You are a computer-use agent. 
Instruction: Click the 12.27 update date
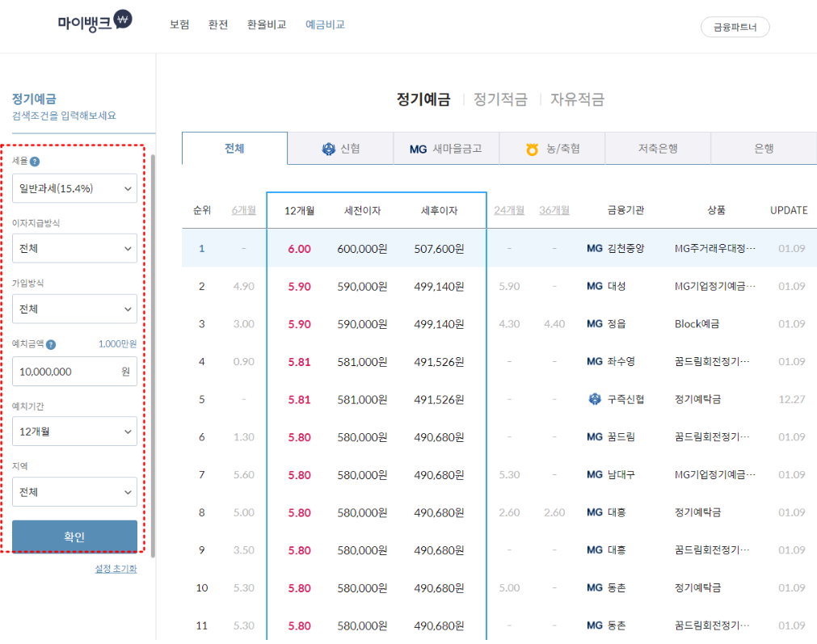tap(791, 399)
